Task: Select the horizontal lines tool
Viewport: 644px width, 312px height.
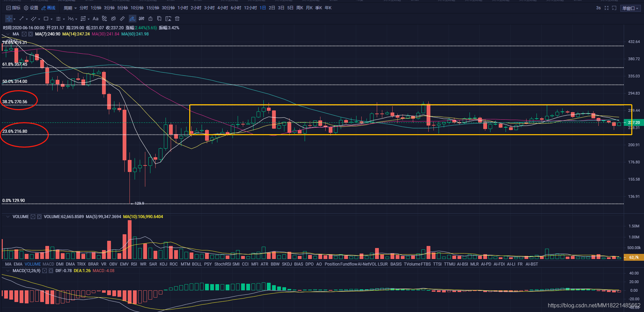Action: tap(58, 19)
